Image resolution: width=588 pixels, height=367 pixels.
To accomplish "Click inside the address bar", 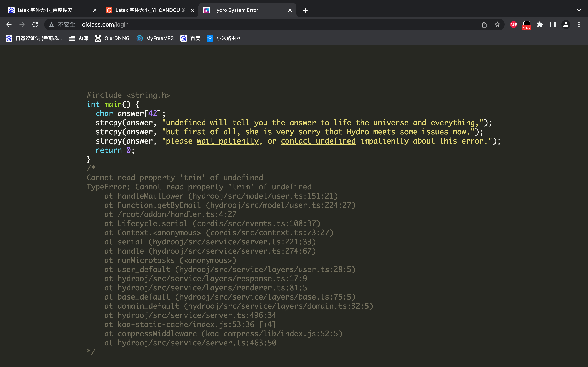I will click(x=170, y=24).
